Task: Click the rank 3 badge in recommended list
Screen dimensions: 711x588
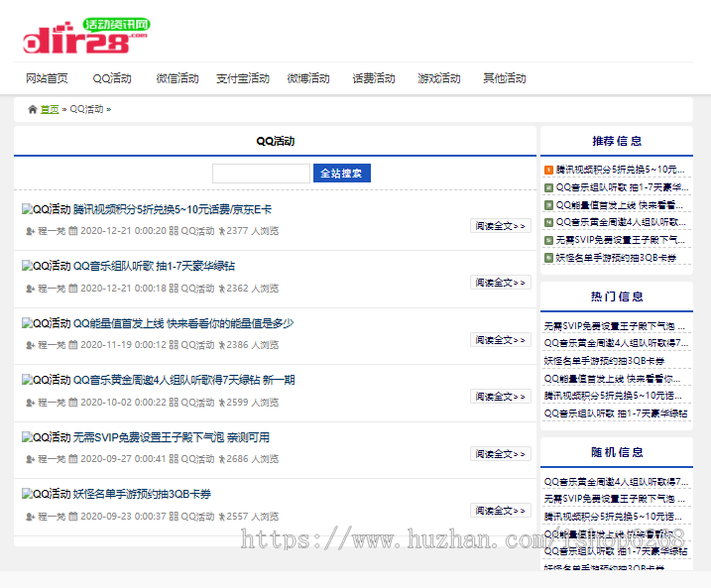Action: pos(548,205)
